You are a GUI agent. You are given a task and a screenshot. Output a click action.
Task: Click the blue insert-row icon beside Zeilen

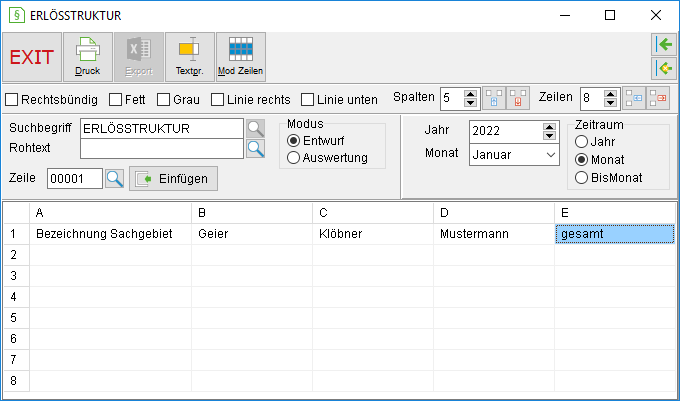pyautogui.click(x=634, y=98)
